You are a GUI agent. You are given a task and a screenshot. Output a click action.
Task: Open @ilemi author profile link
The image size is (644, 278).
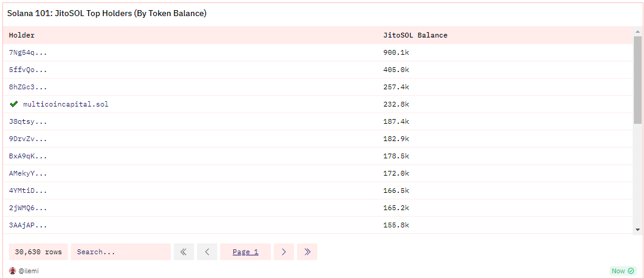click(29, 271)
